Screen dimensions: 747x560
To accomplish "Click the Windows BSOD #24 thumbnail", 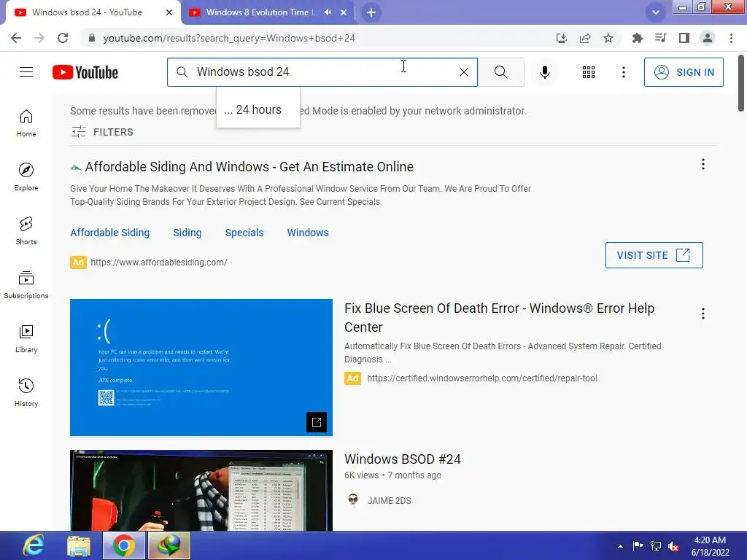I will tap(201, 491).
